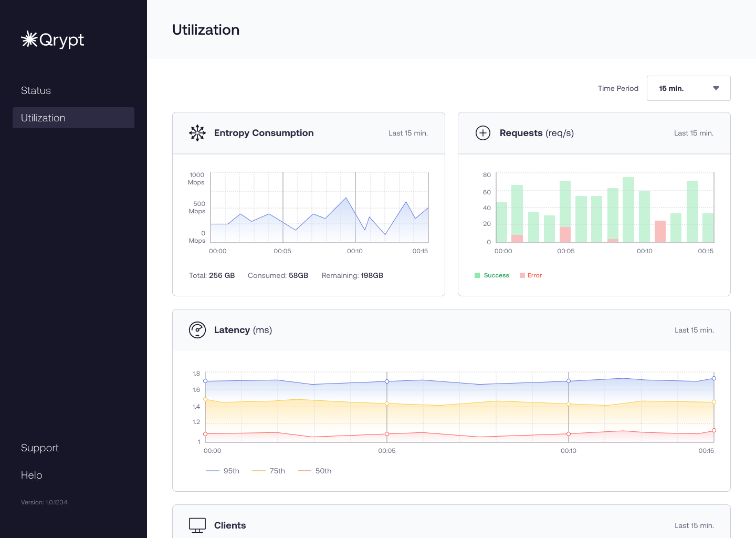
Task: Open the Support page
Action: (40, 448)
